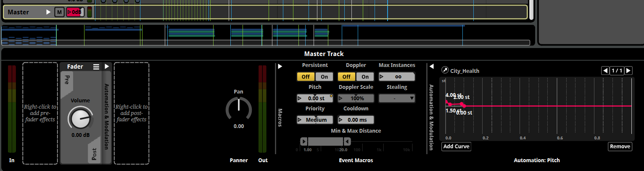This screenshot has width=644, height=171.
Task: Click the Priority Medium field
Action: click(315, 120)
